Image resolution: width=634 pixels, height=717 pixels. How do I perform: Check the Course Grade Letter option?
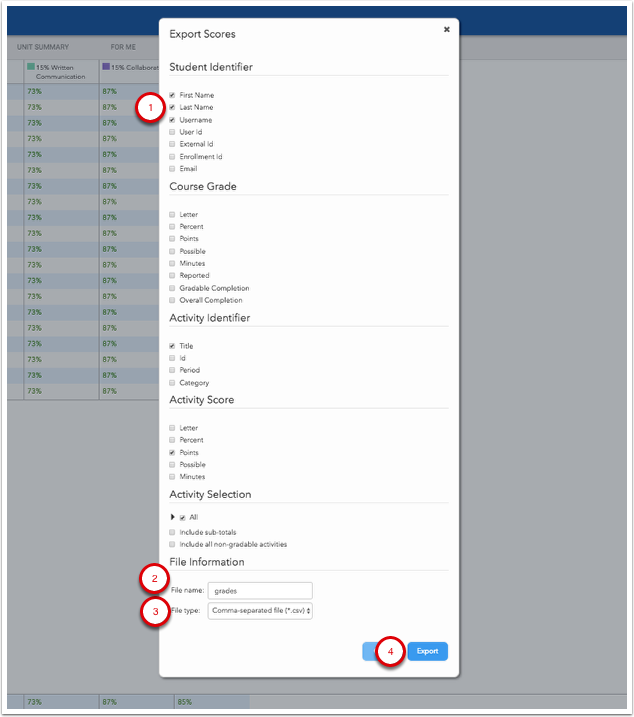click(172, 215)
